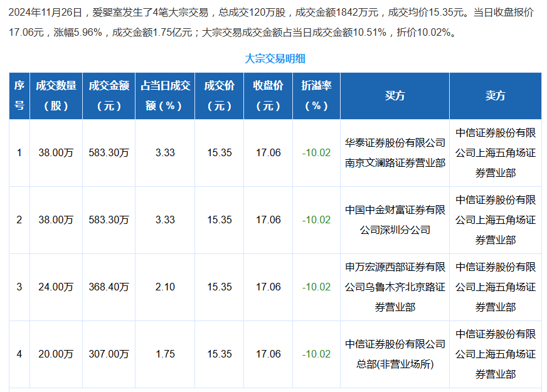
Task: Click -10.02 discount rate in row 2
Action: (x=316, y=220)
